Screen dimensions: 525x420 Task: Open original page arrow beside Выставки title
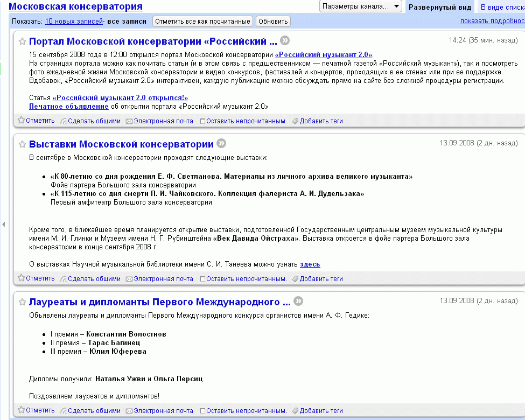[x=221, y=143]
